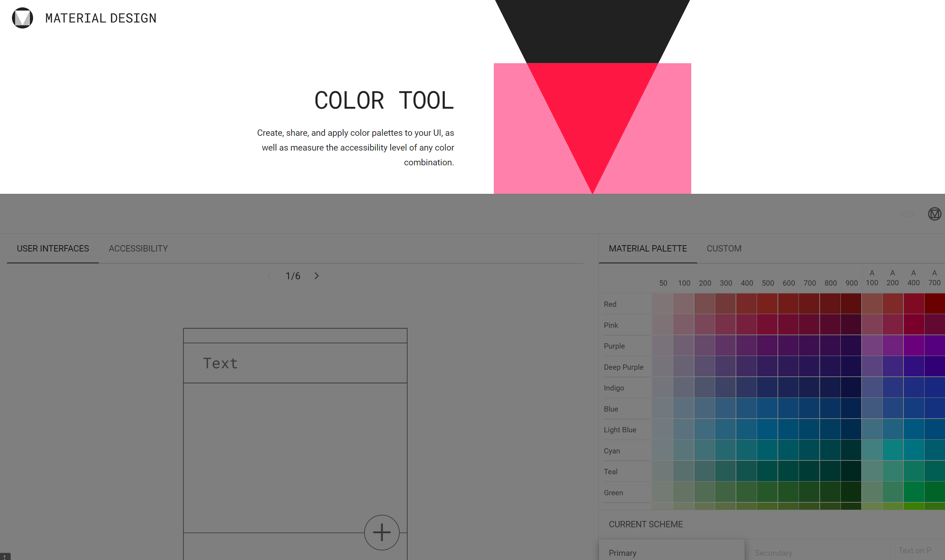
Task: Pick the Green 900 color swatch
Action: coord(851,492)
